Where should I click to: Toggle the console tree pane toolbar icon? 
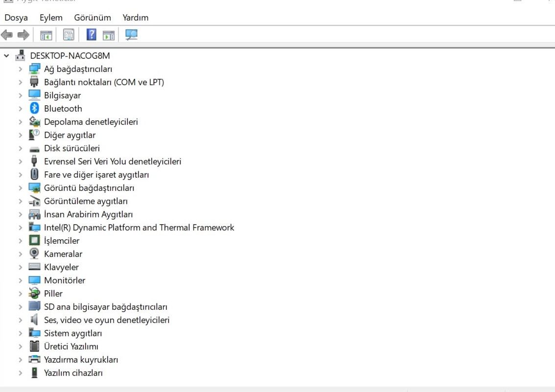click(46, 34)
